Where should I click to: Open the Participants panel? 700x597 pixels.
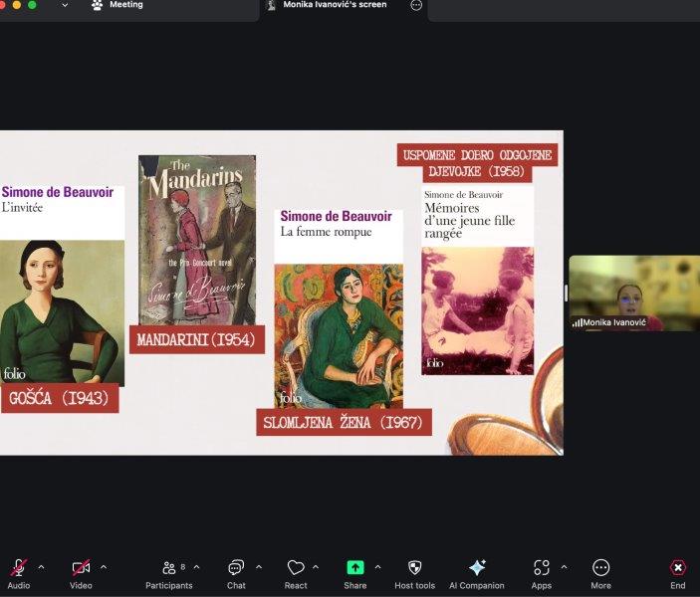(168, 568)
